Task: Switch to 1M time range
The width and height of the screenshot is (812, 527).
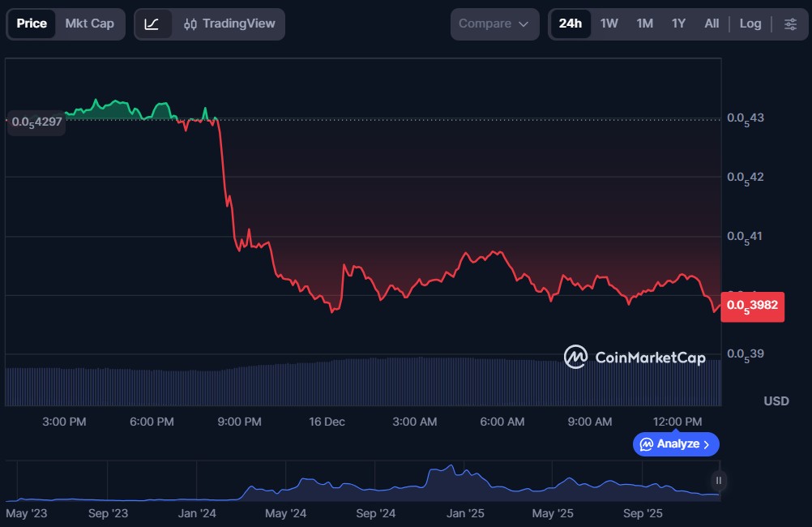Action: tap(644, 24)
